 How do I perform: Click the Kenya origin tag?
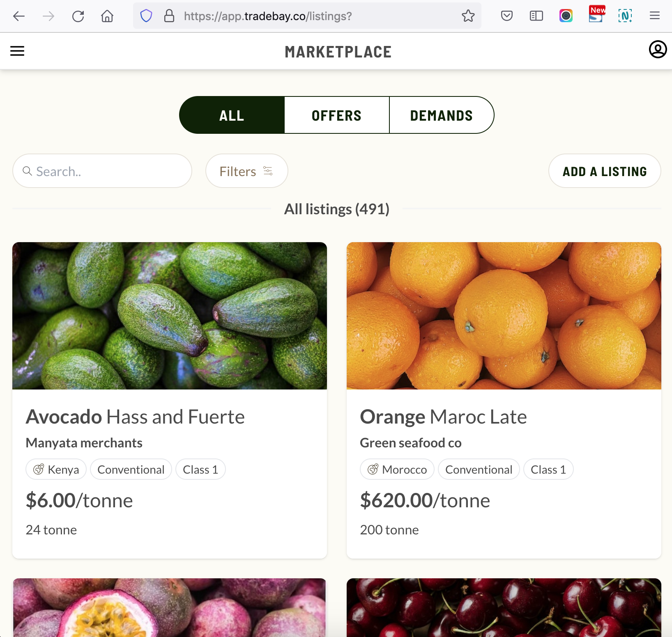click(x=56, y=469)
